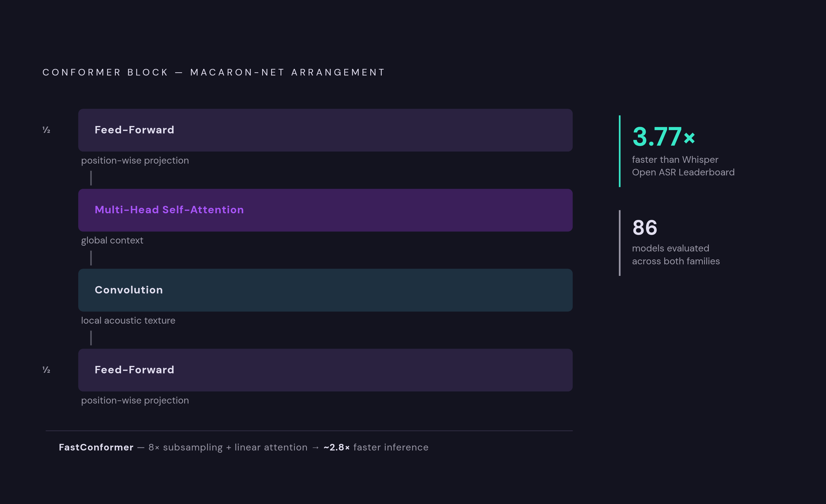Click '~2.8×' in the footer

point(337,447)
